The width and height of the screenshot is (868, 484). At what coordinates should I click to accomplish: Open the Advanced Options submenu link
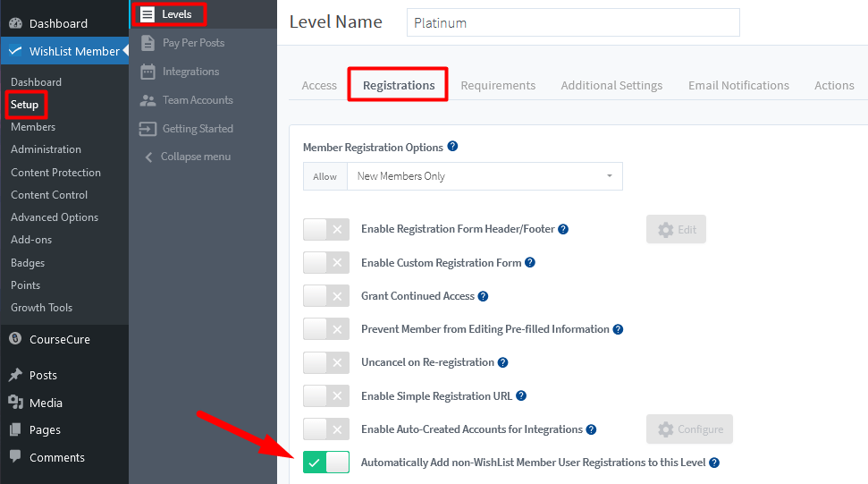(55, 217)
